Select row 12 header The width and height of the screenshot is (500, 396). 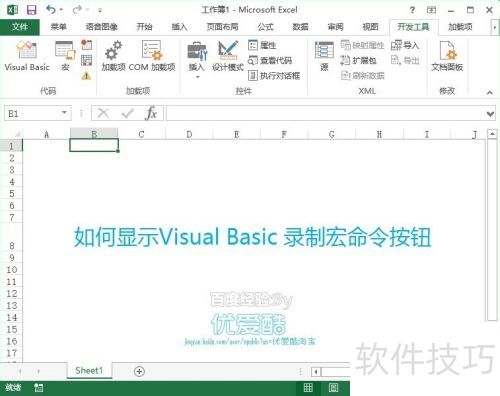tap(12, 293)
